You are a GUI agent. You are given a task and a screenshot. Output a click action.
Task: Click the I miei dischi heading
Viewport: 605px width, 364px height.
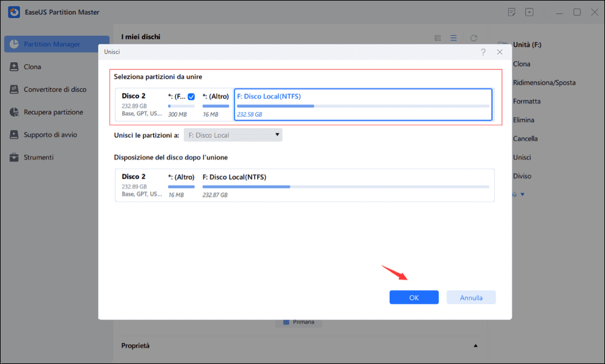point(140,37)
